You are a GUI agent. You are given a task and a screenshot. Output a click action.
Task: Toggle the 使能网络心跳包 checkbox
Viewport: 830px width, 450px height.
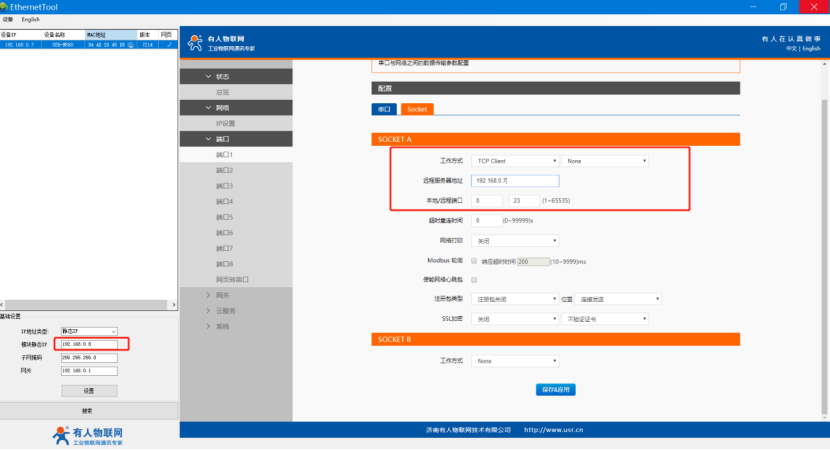pos(474,280)
